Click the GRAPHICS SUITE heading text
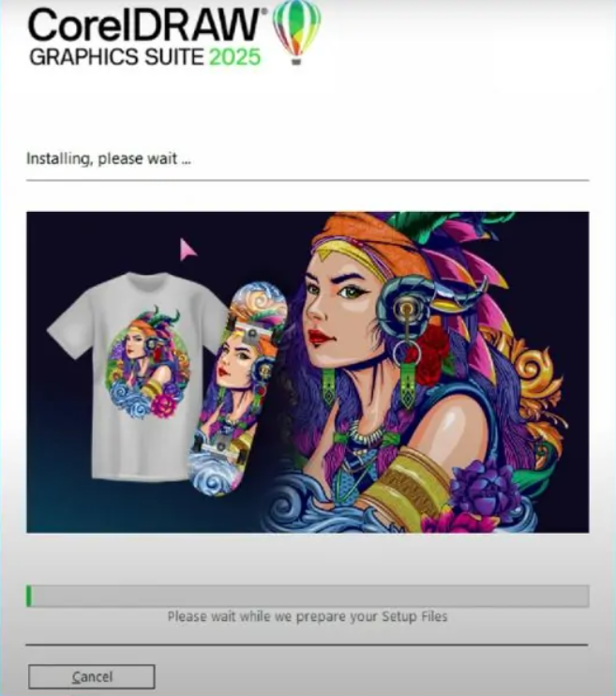 click(116, 57)
